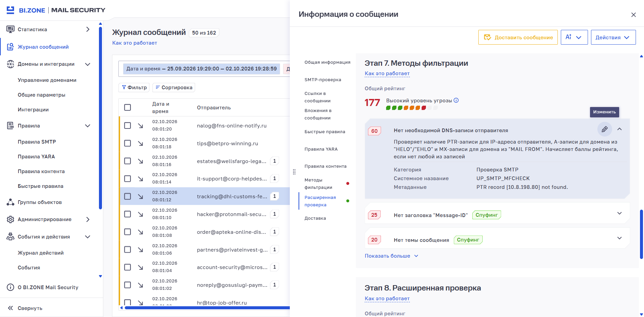Click incoming arrow icon in nalog@fns-online-notify.ru row
644x317 pixels.
[141, 125]
